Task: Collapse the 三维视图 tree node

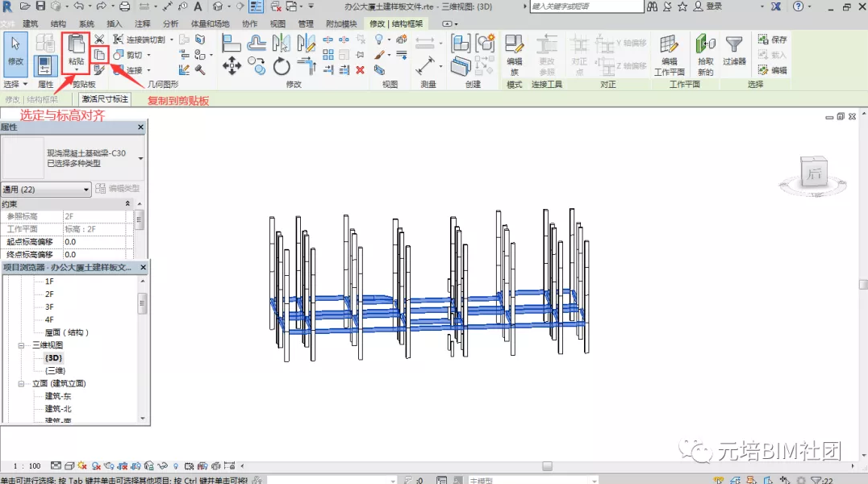Action: point(23,344)
